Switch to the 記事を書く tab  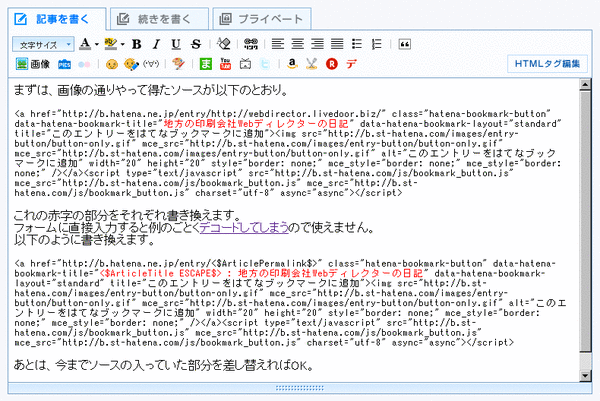[57, 19]
